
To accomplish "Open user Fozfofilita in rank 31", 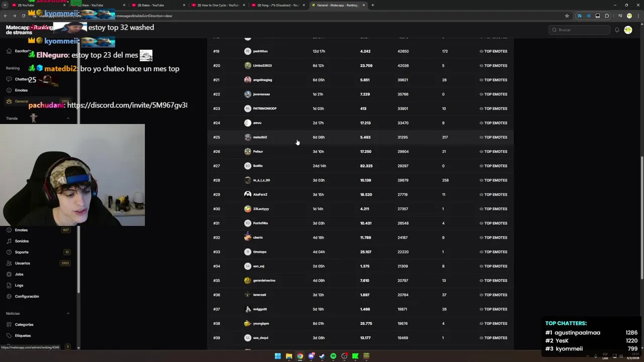I will 260,223.
